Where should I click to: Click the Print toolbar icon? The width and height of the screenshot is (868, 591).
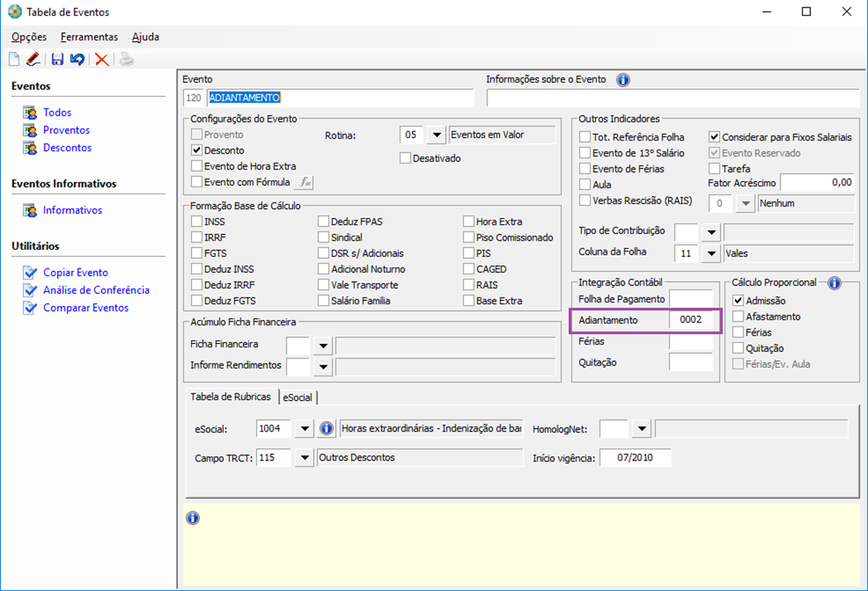coord(126,59)
